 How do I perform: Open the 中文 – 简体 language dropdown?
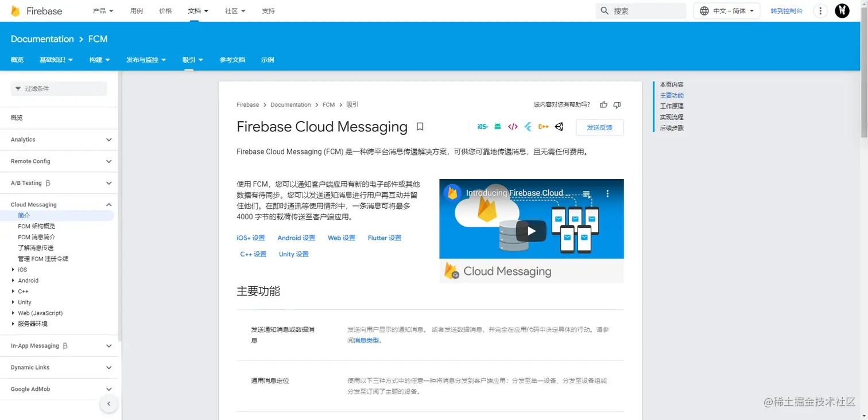[x=727, y=11]
